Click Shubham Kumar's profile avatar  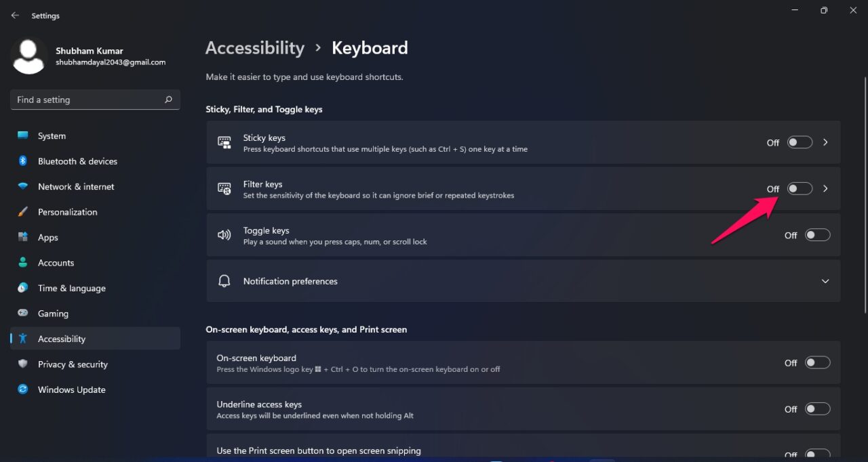click(x=28, y=56)
